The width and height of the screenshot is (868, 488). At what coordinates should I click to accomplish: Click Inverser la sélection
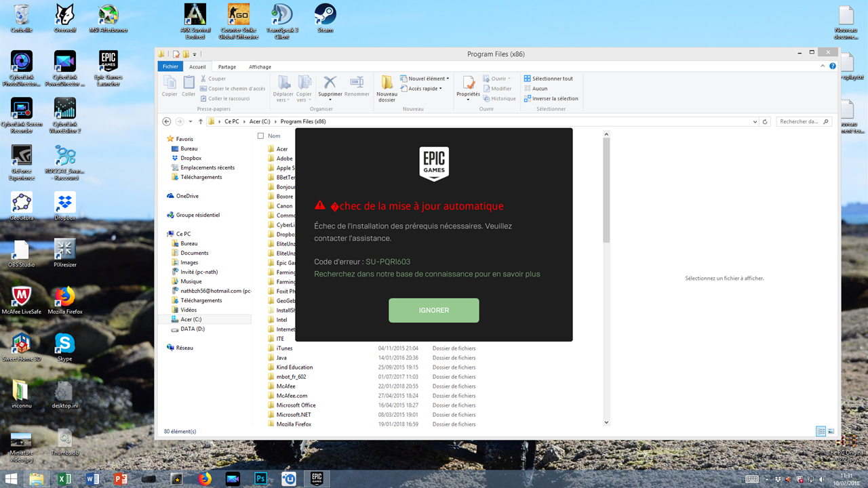(x=551, y=98)
